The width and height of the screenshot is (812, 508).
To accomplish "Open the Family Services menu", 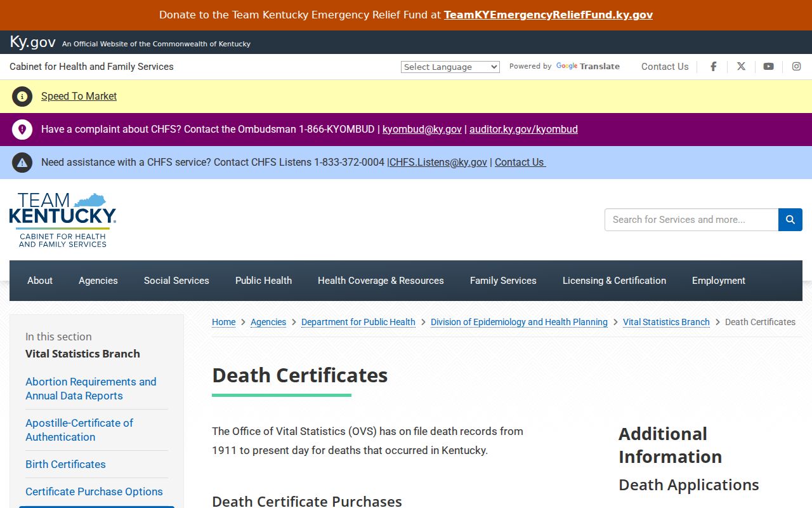I will [x=503, y=281].
